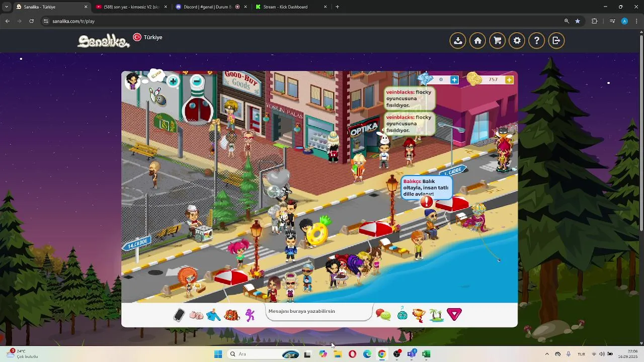Open the Türkiye region selector
This screenshot has height=362, width=644.
[x=147, y=37]
